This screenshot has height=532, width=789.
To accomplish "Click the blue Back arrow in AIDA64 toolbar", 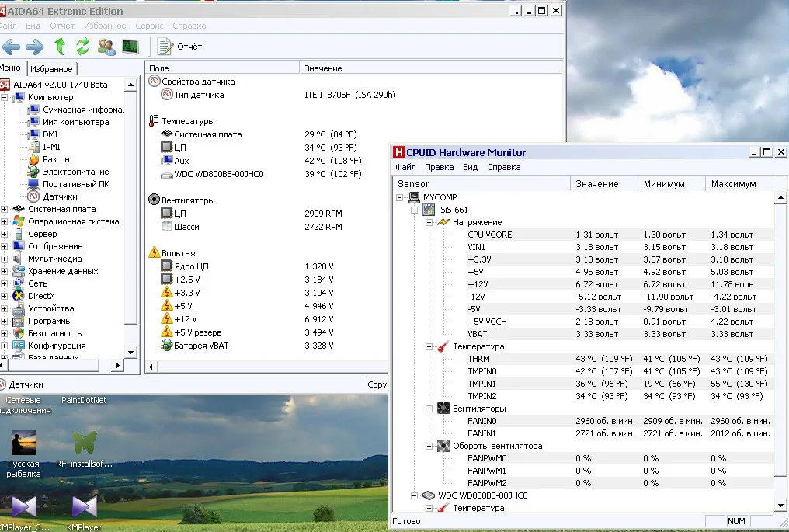I will pos(11,47).
